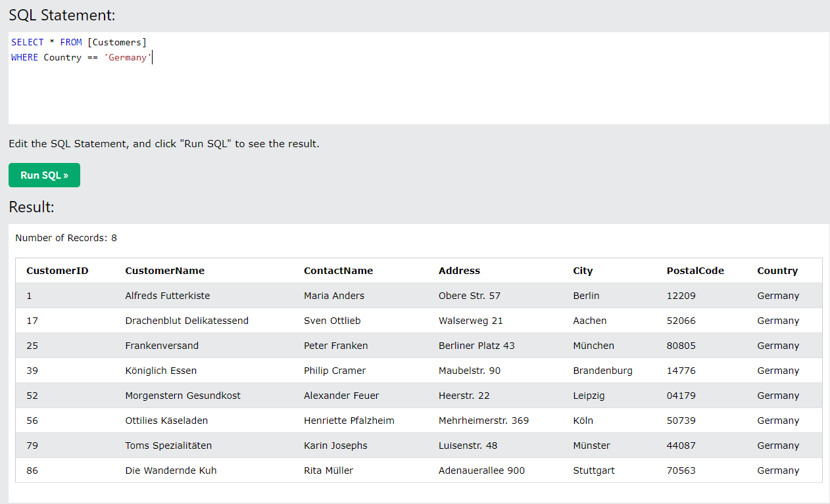Image resolution: width=830 pixels, height=504 pixels.
Task: Click the city Münster cell
Action: point(591,446)
